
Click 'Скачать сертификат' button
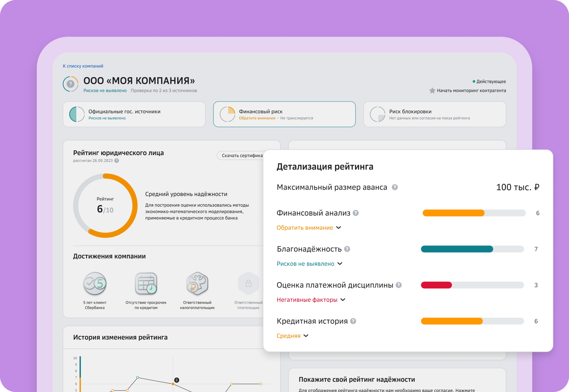click(x=240, y=156)
